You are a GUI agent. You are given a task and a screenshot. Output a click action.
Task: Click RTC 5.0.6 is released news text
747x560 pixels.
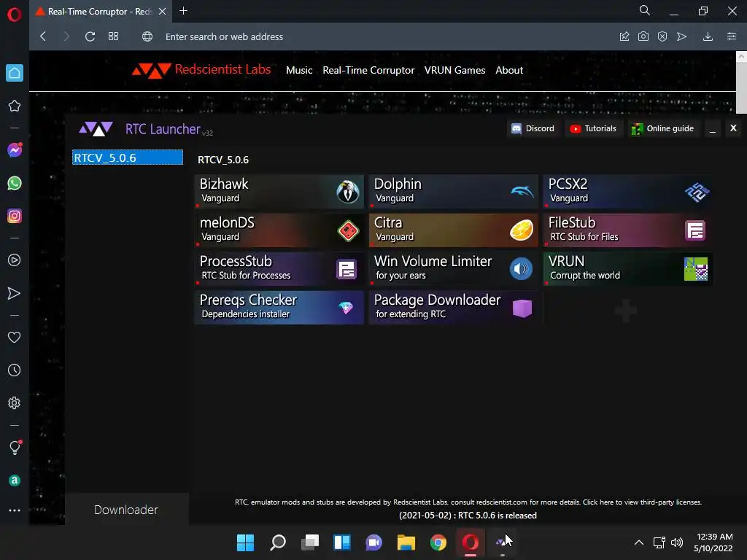468,516
